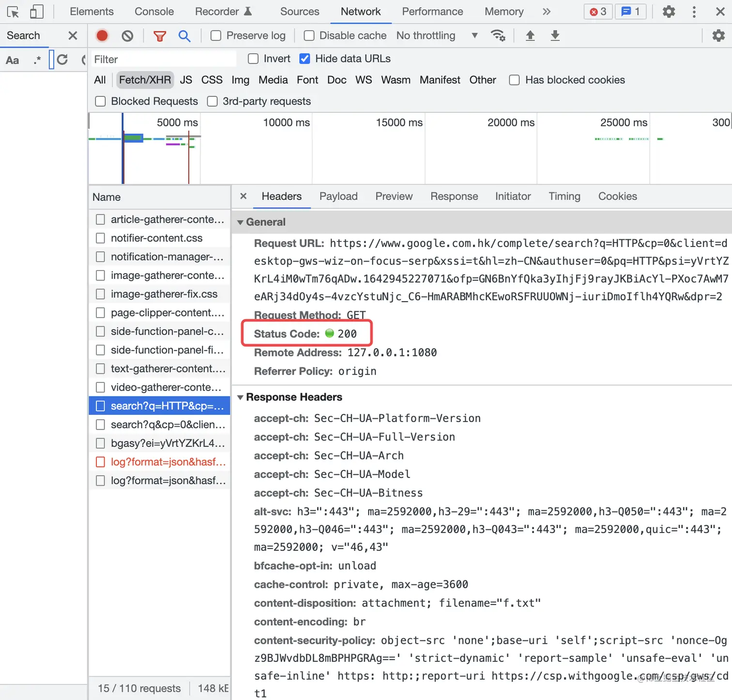The width and height of the screenshot is (732, 700).
Task: Click the import HAR upload arrow
Action: coord(530,35)
